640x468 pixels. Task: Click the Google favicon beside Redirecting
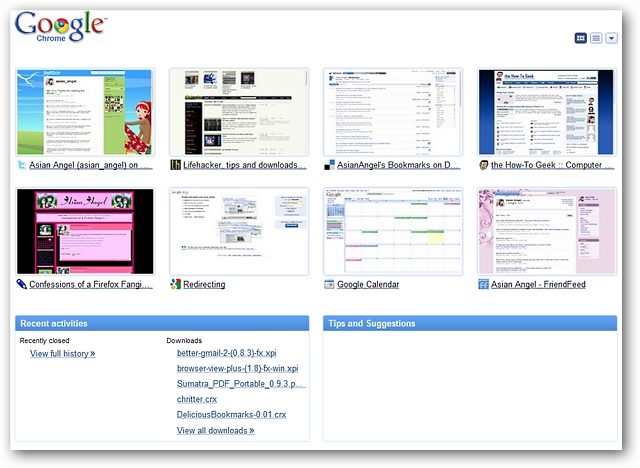(x=176, y=284)
